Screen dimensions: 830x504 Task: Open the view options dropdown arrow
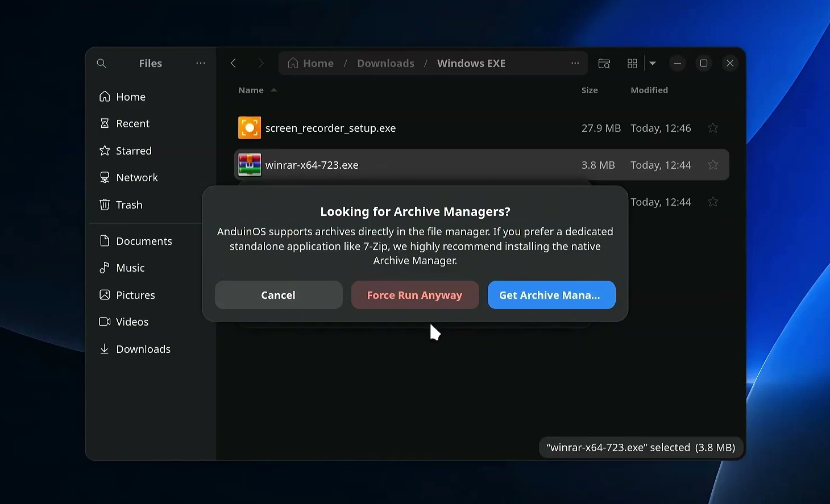(653, 63)
